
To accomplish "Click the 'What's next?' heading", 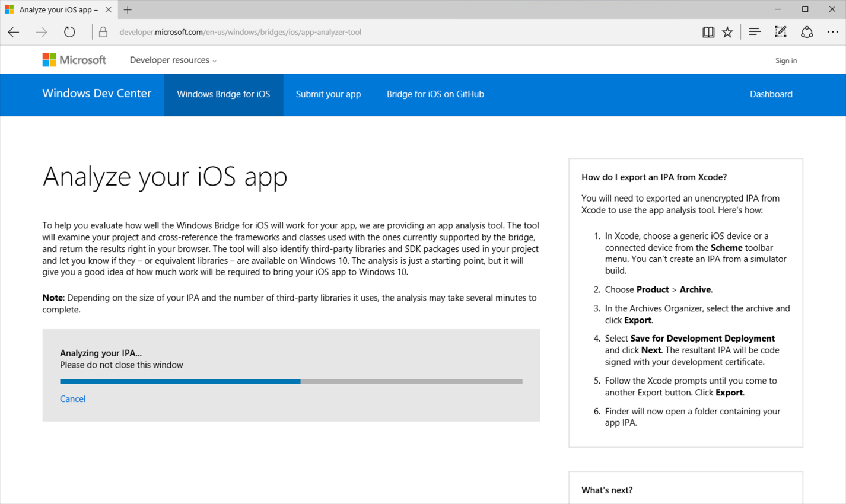I will point(607,490).
